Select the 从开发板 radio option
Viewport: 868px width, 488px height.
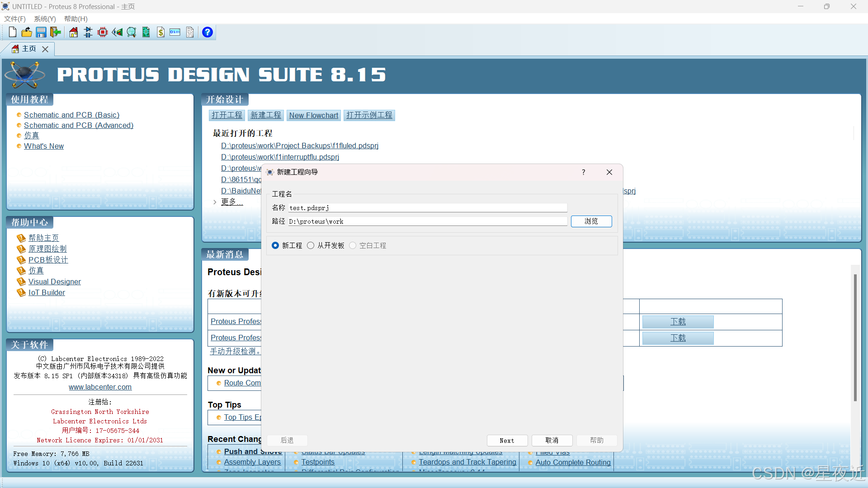point(311,245)
